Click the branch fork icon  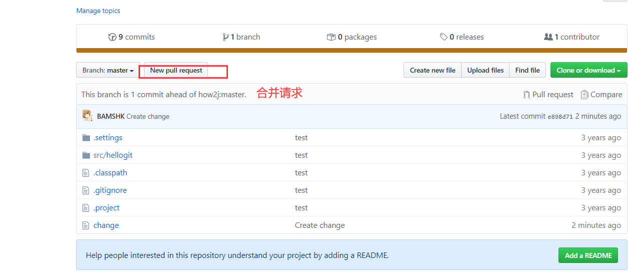click(x=225, y=37)
